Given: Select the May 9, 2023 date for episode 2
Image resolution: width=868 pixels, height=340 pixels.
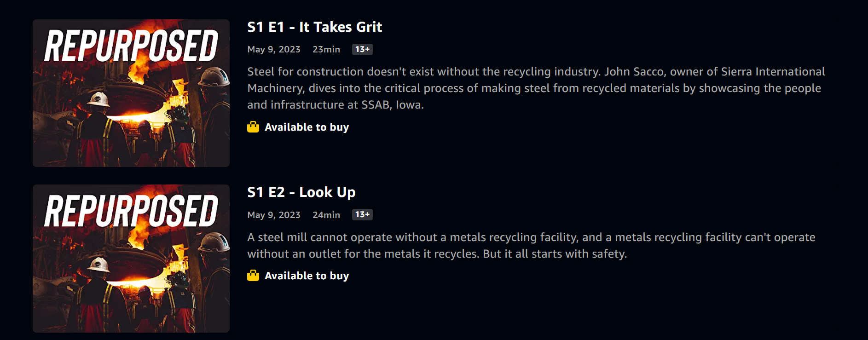Looking at the screenshot, I should point(273,215).
